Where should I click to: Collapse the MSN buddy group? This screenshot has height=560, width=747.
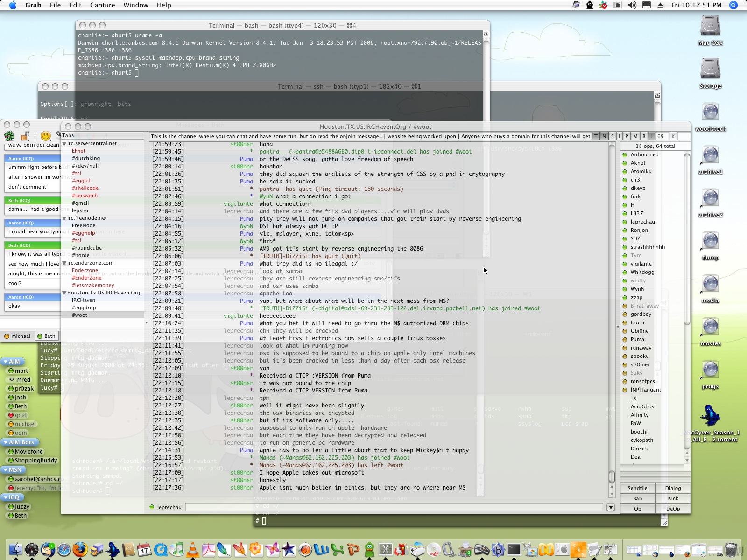pos(5,470)
